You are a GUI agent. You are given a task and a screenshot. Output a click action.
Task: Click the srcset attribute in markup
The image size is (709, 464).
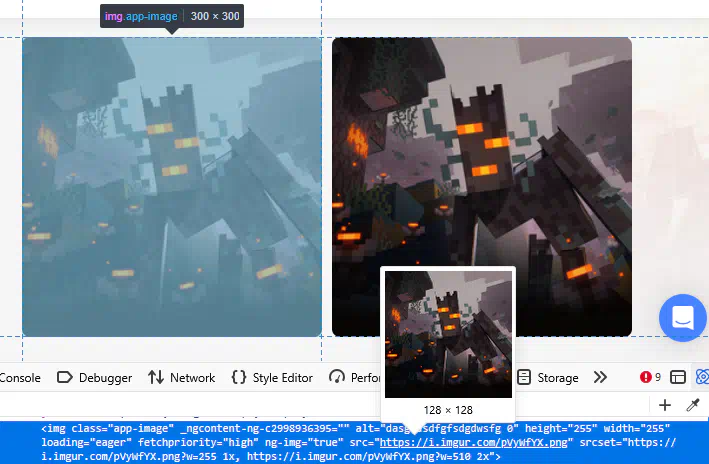(x=359, y=450)
